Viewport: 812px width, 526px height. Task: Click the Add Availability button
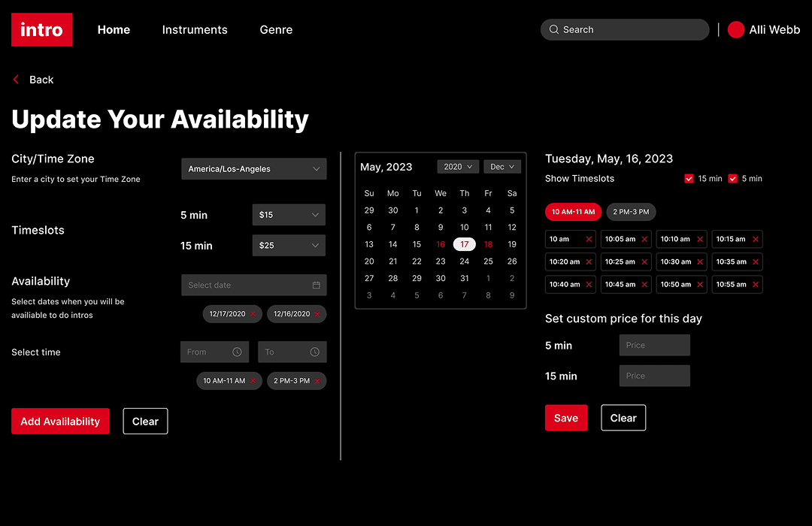pos(60,421)
